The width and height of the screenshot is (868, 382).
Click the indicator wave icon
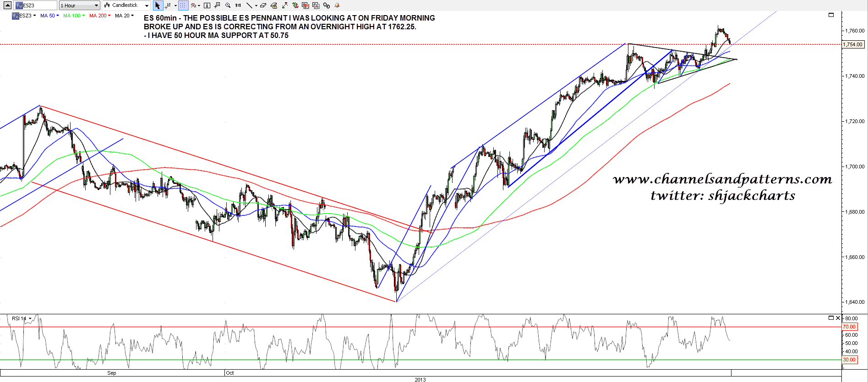[x=194, y=5]
